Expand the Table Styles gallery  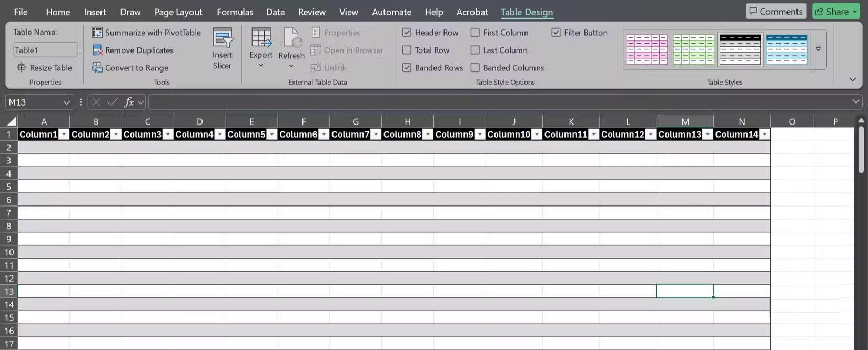pyautogui.click(x=819, y=49)
